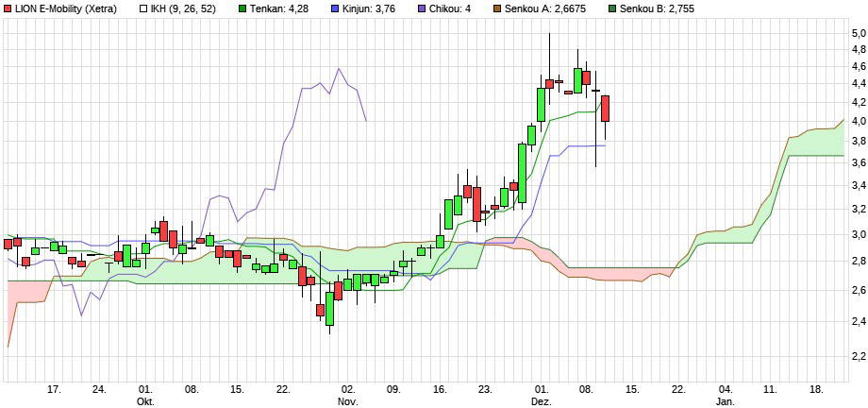
Task: Click the brown Senkou A legend box
Action: (497, 8)
